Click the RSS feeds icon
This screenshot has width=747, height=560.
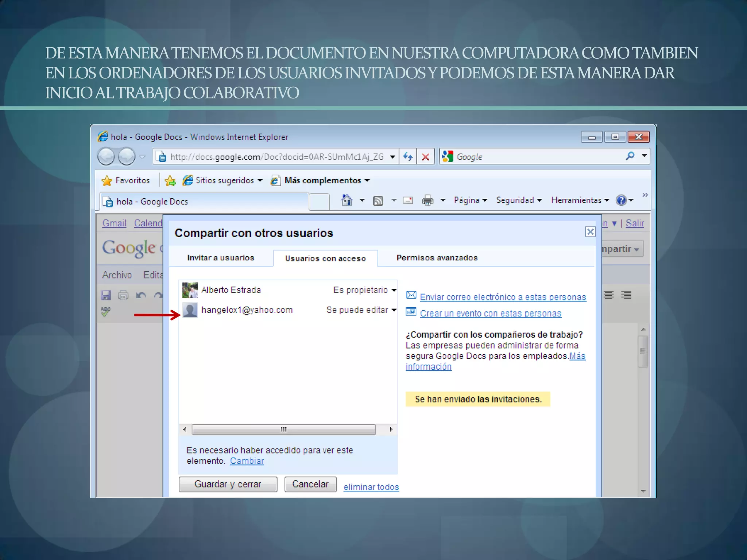[378, 201]
